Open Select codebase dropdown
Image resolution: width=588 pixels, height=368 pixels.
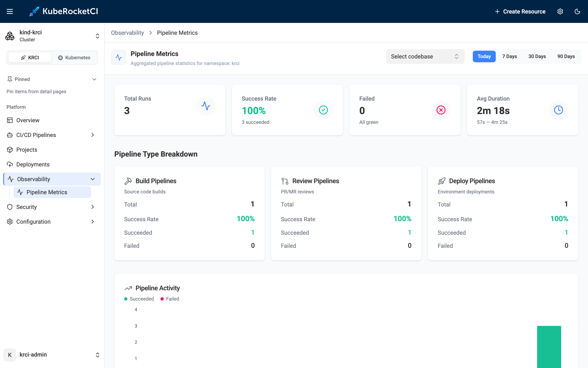pyautogui.click(x=425, y=56)
